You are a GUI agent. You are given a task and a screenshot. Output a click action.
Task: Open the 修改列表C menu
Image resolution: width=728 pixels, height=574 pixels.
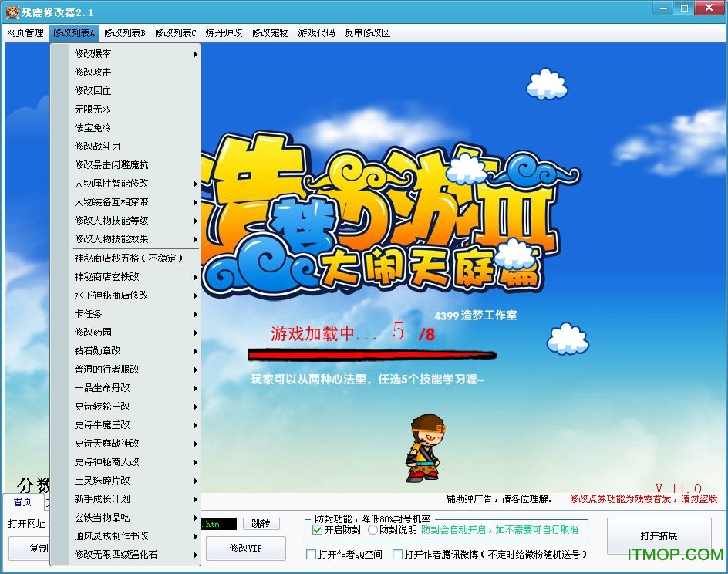pyautogui.click(x=176, y=33)
